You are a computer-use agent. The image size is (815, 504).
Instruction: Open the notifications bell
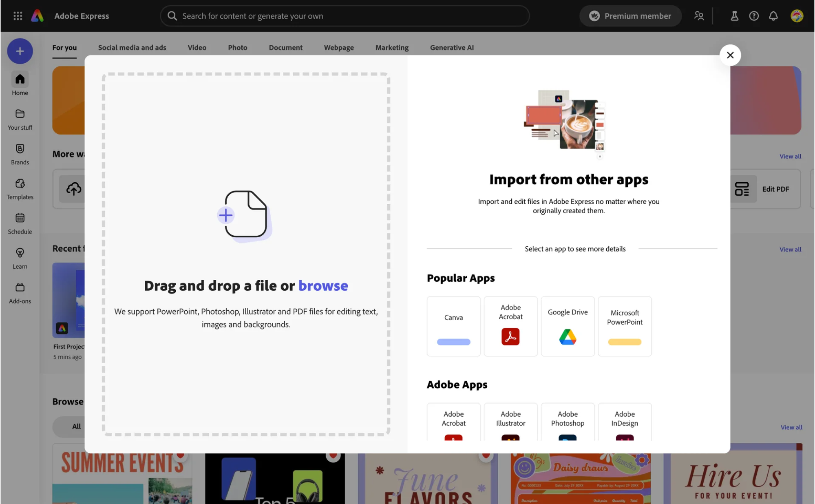(x=773, y=16)
